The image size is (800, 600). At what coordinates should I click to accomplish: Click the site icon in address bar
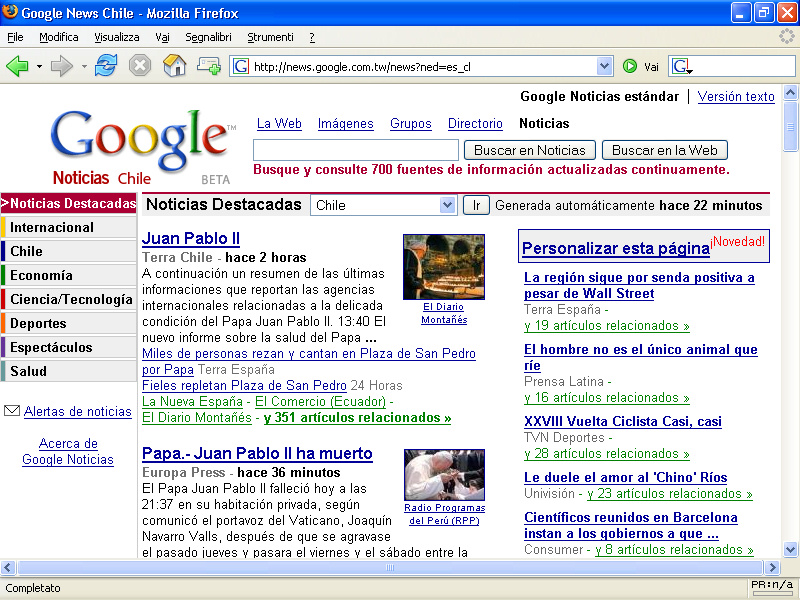tap(241, 66)
